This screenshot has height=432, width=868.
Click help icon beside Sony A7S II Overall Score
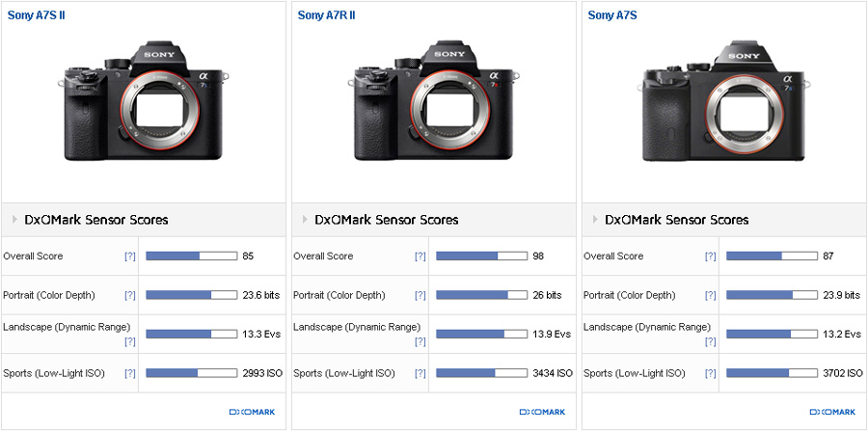130,256
